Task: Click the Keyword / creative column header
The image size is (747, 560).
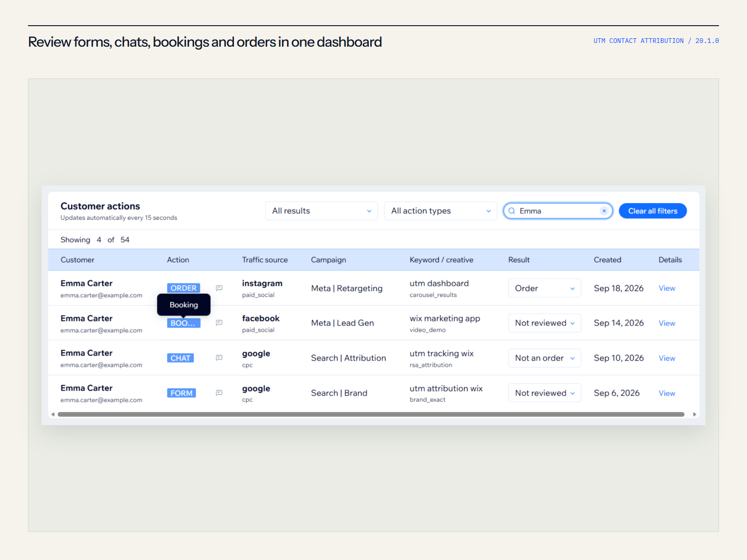Action: click(x=441, y=260)
